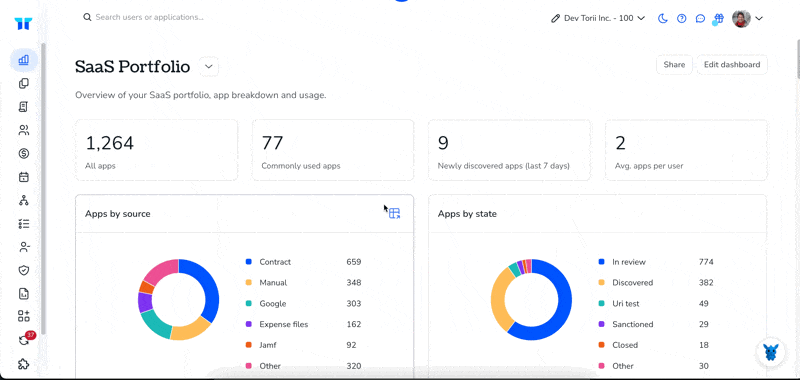Click the purple Sanctioned legend swatch

602,324
